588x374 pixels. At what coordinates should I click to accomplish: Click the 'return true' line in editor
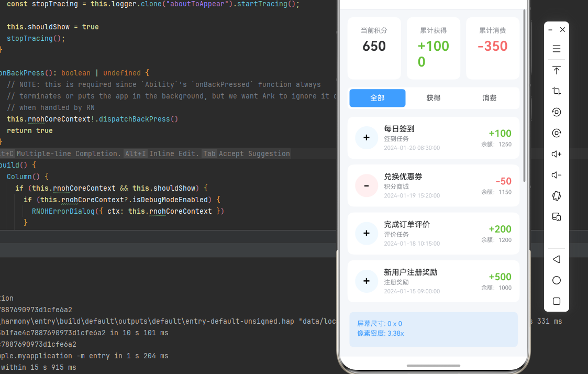(x=30, y=130)
